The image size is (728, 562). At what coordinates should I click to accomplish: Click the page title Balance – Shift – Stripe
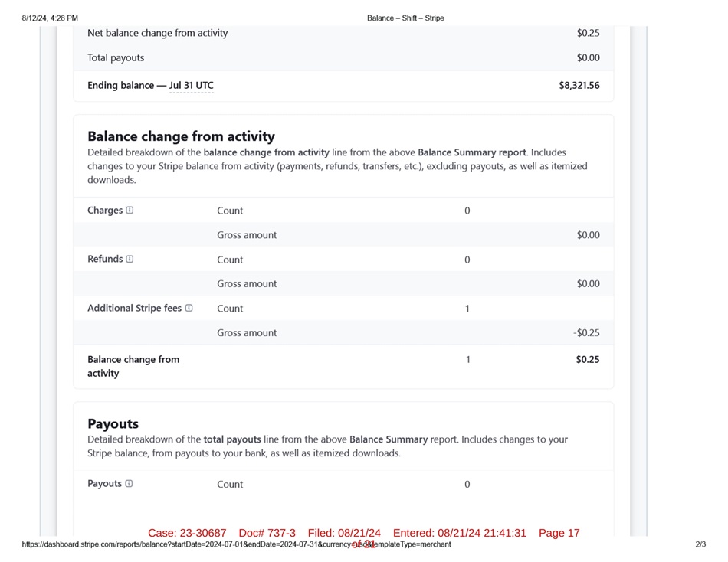coord(405,18)
